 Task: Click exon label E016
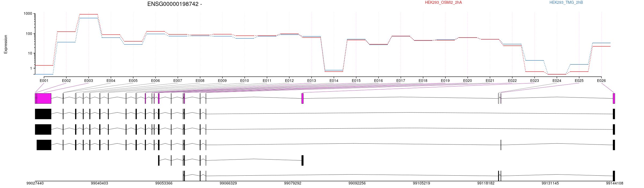tap(378, 81)
